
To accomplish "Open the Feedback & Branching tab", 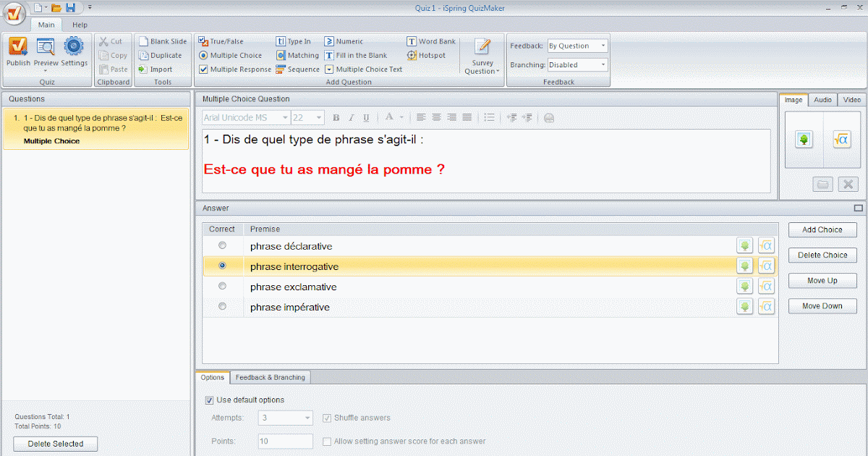I will pyautogui.click(x=270, y=377).
